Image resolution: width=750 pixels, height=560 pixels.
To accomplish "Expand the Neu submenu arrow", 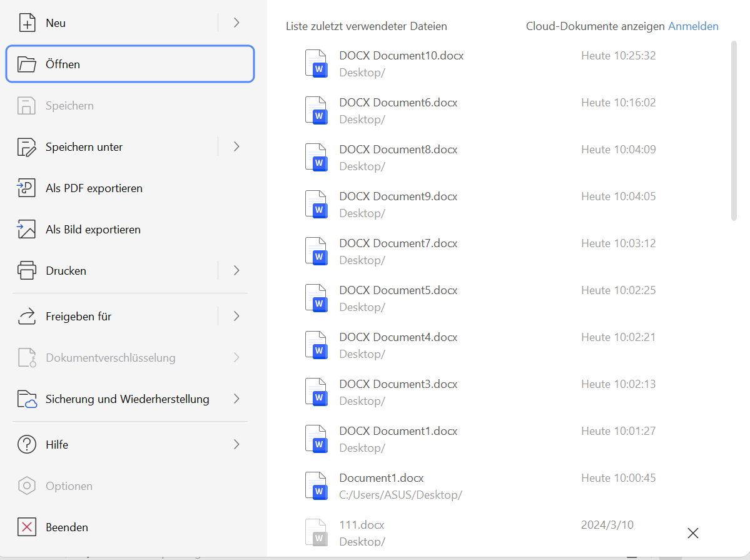I will point(236,23).
